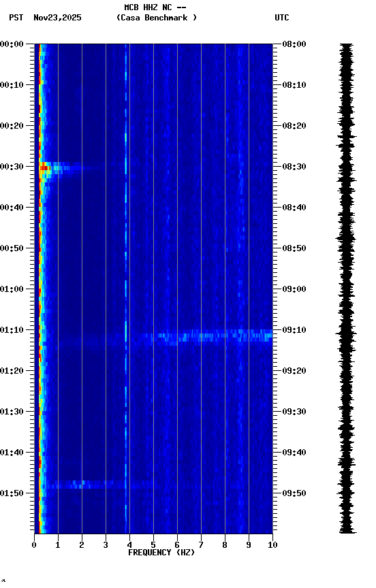Click the UTC time label '09:10'
The width and height of the screenshot is (376, 588).
[294, 330]
